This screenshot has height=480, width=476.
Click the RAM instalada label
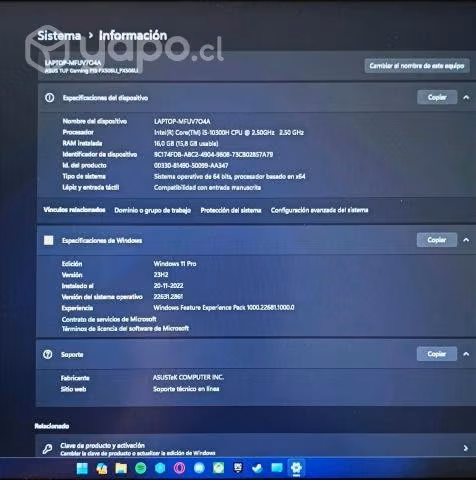click(82, 143)
